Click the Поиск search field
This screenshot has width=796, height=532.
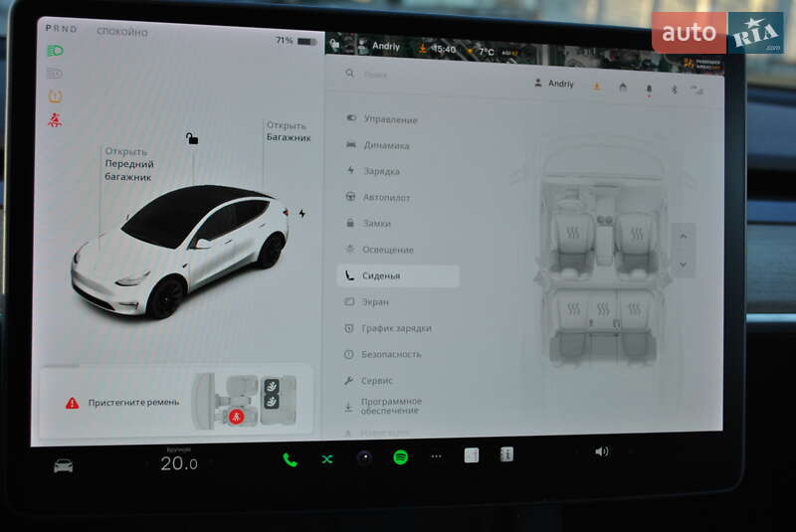[x=376, y=75]
